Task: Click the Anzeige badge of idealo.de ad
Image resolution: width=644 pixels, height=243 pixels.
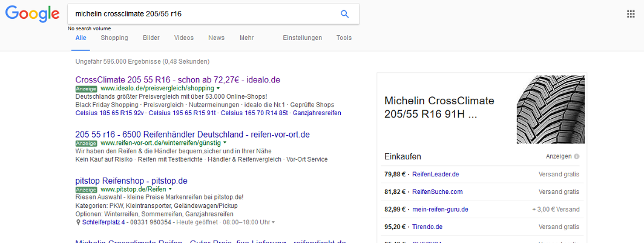Action: pos(86,88)
